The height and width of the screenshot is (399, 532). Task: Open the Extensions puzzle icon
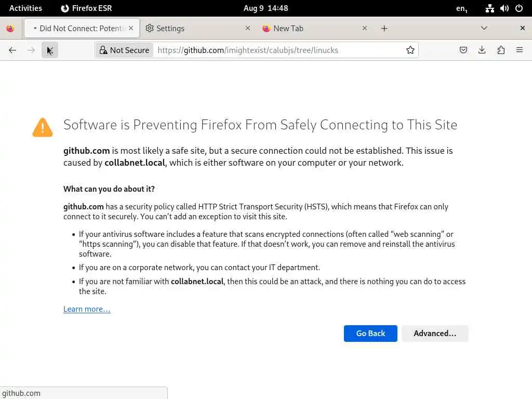coord(501,50)
